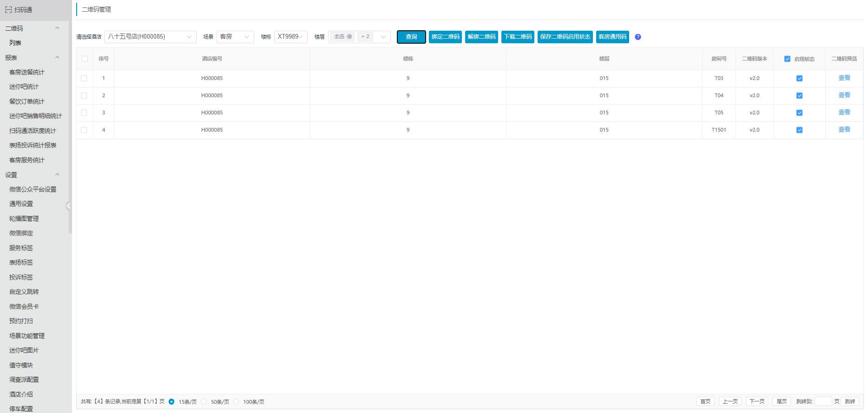This screenshot has height=413, width=868.
Task: Collapse the 二维码 menu section
Action: pyautogui.click(x=57, y=28)
